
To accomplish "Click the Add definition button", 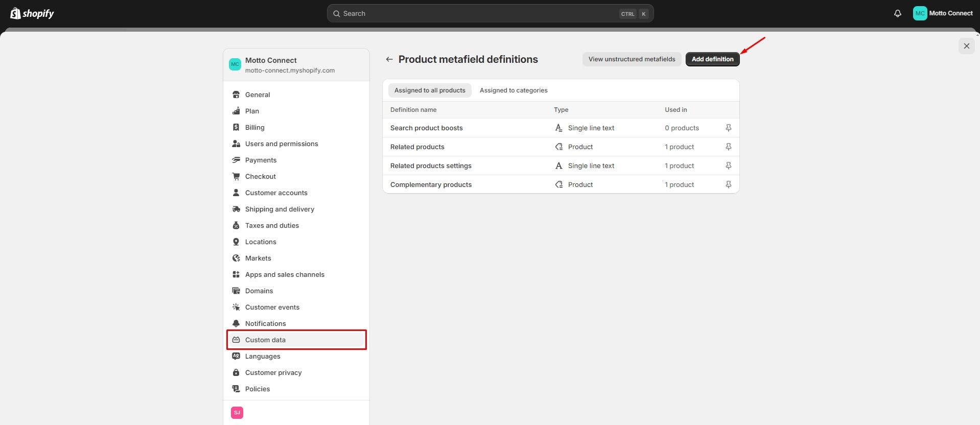I will click(x=712, y=59).
